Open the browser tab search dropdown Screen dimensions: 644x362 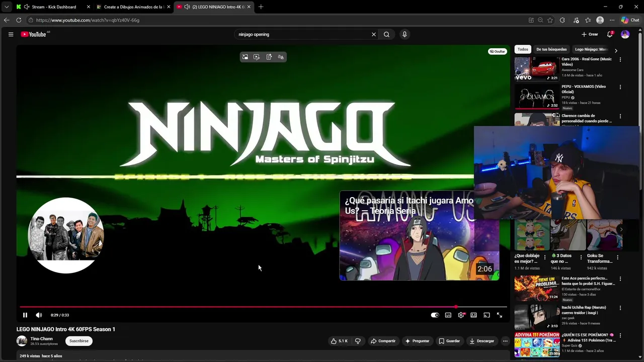pos(7,7)
